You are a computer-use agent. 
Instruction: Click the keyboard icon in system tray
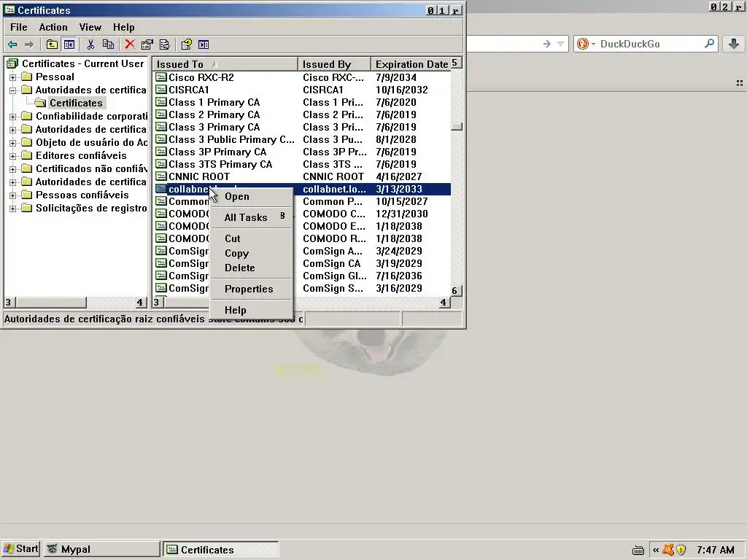(638, 550)
